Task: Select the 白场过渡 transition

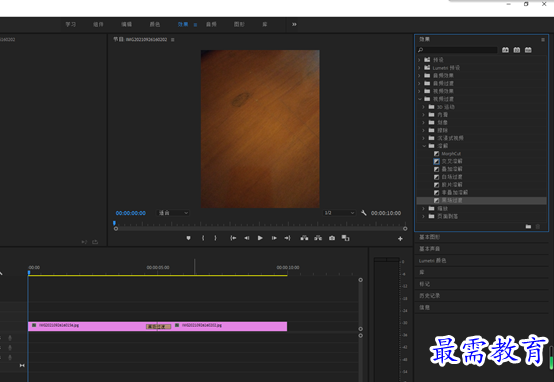Action: pos(452,177)
